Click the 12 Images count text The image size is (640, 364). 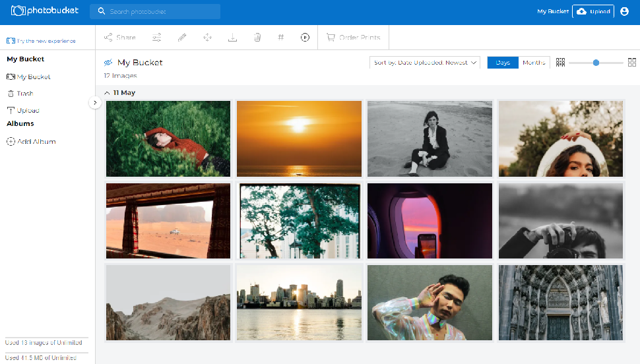click(x=120, y=75)
